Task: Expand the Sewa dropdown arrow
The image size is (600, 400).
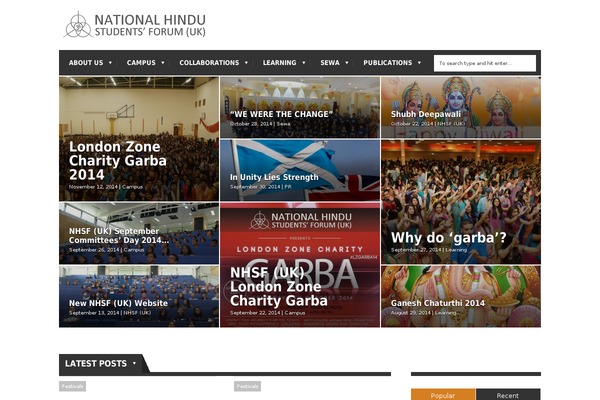Action: [x=347, y=63]
